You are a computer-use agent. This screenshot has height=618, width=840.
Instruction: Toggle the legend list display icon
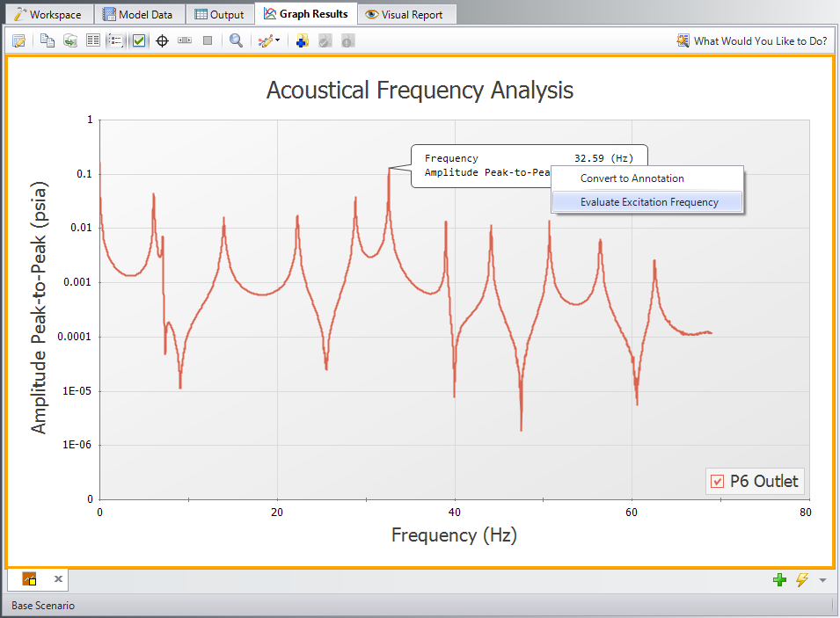point(115,40)
